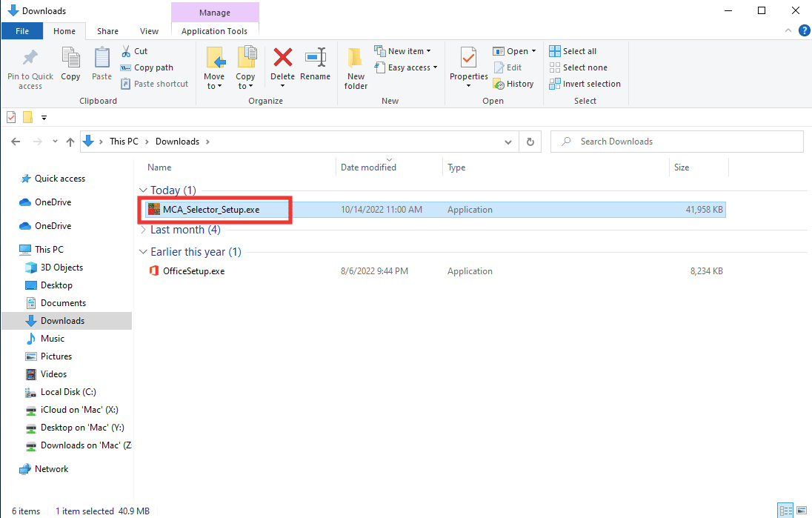
Task: Click Select all in the ribbon
Action: tap(573, 51)
